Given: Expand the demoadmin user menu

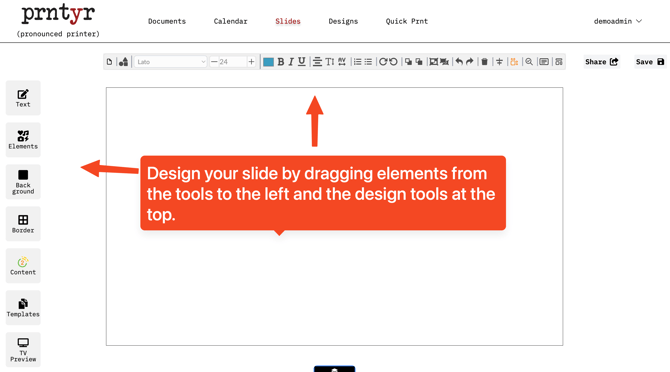Looking at the screenshot, I should point(618,21).
